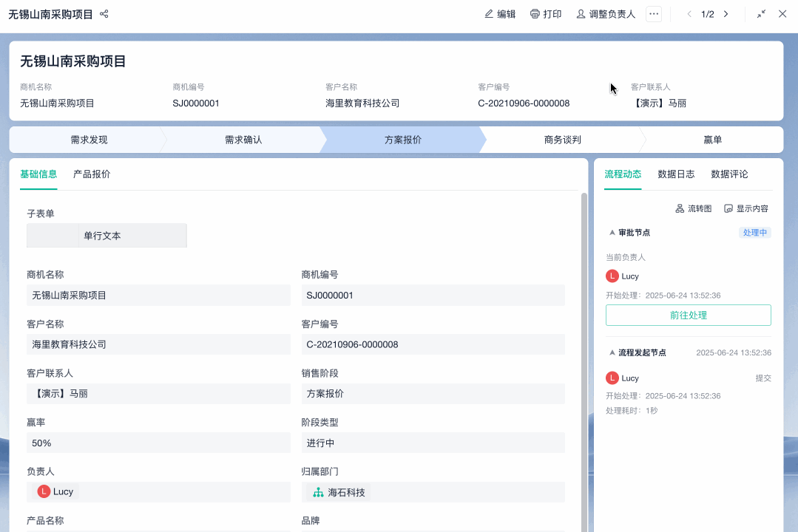The image size is (798, 532).
Task: Click the 客户联系人 field in 基础信息
Action: [158, 394]
